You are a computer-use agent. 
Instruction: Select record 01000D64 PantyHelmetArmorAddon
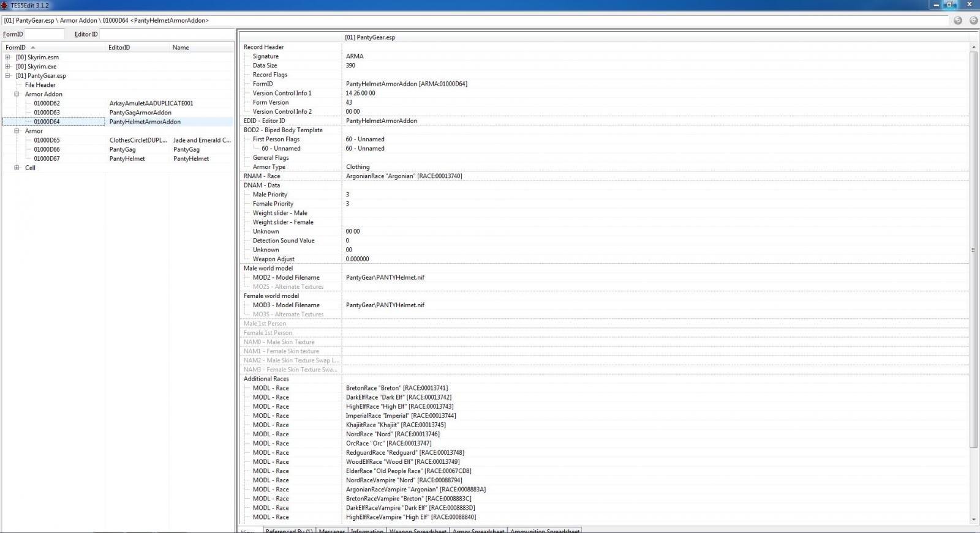[x=118, y=122]
